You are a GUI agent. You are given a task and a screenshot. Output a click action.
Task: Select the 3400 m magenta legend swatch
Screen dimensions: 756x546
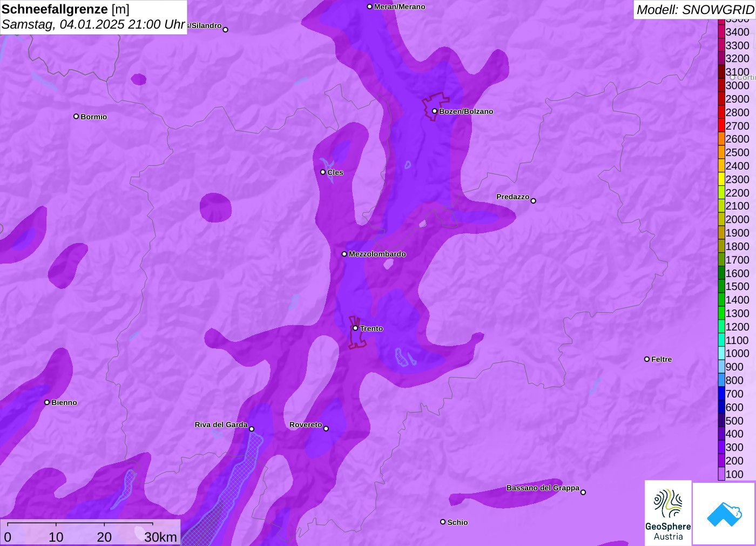coord(721,32)
